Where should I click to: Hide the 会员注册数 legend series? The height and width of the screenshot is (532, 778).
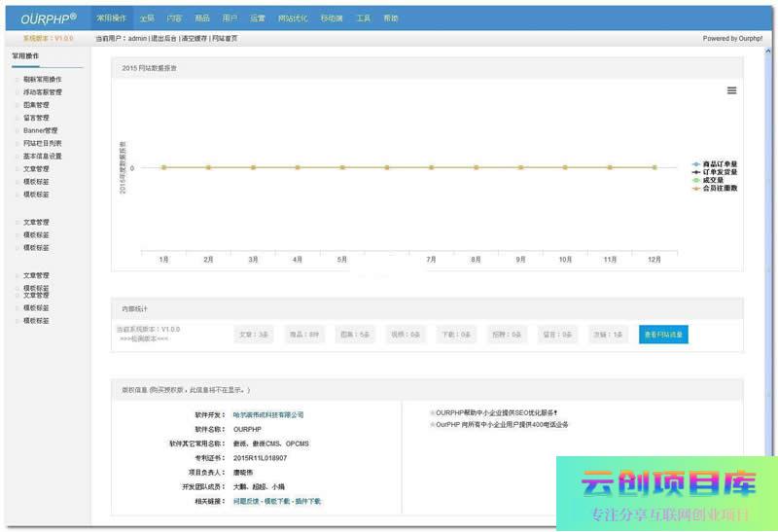[x=719, y=188]
